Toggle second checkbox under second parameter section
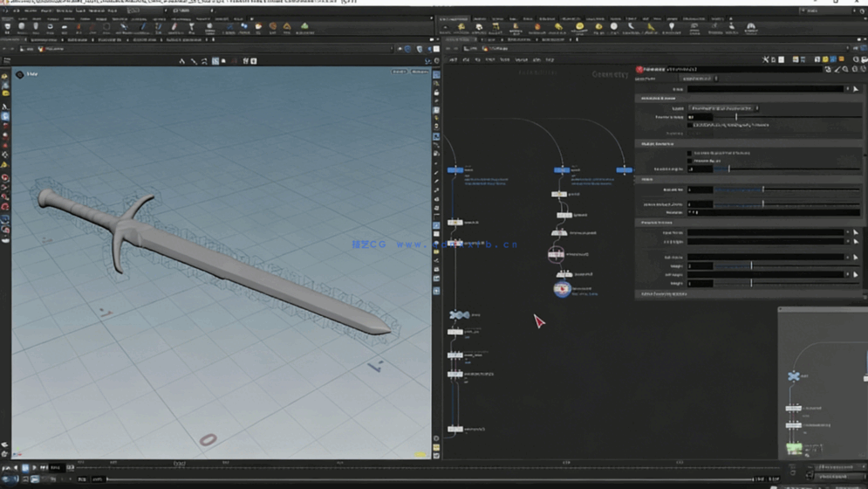868x489 pixels. [x=689, y=161]
